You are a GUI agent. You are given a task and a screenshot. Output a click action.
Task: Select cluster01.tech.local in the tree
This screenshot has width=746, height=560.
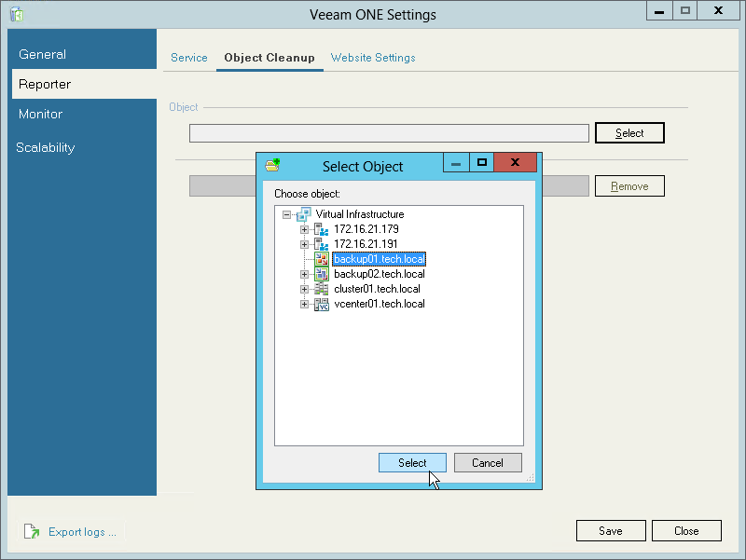[x=377, y=289]
